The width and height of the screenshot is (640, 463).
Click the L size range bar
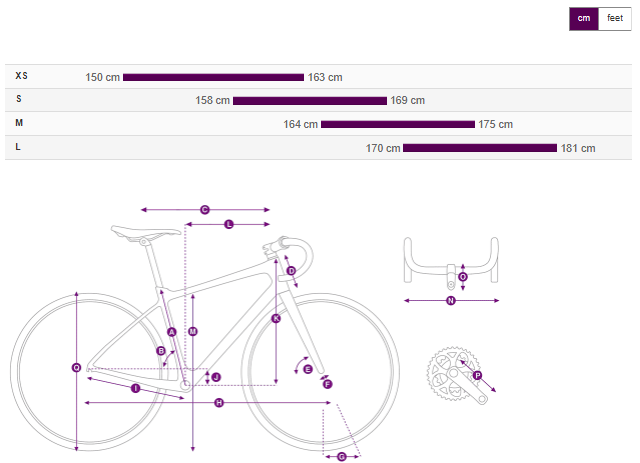[x=479, y=148]
